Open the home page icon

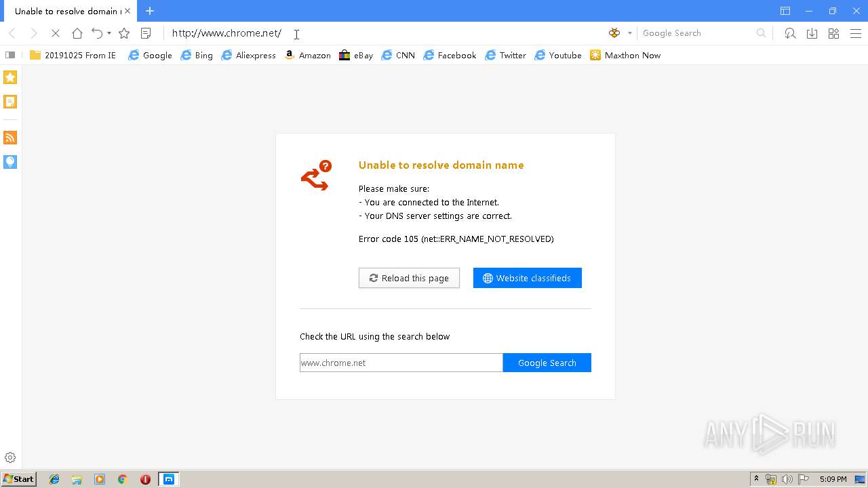coord(77,33)
